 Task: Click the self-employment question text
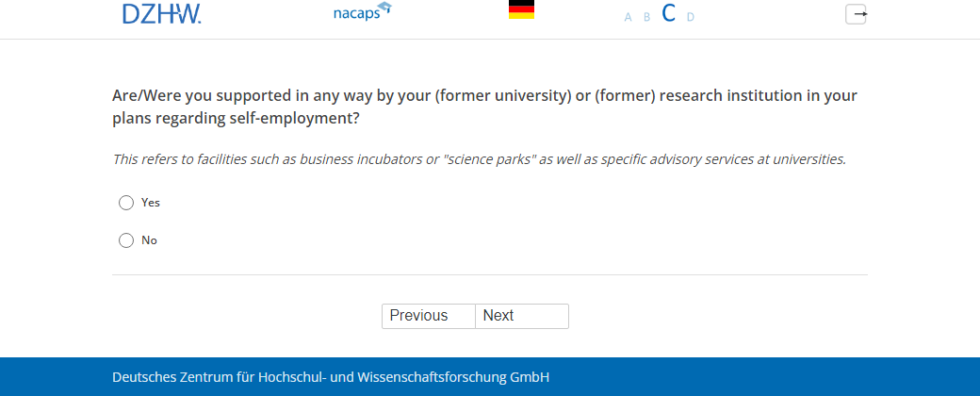coord(484,107)
